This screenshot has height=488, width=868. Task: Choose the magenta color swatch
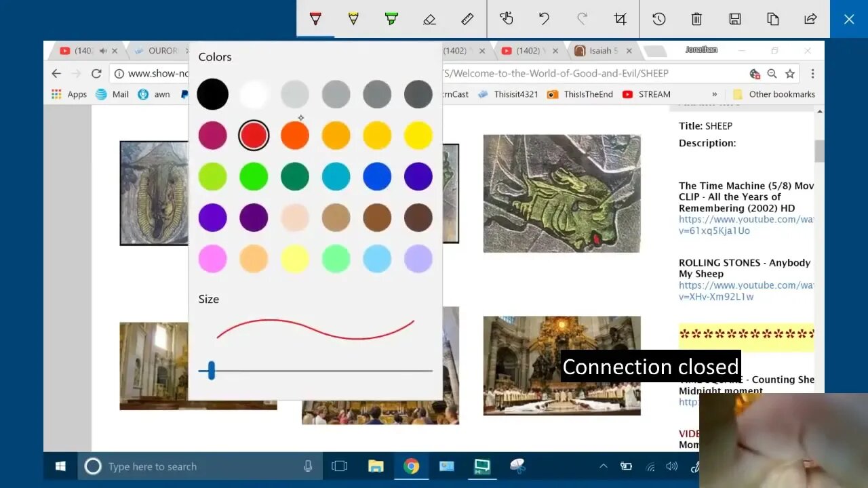213,136
